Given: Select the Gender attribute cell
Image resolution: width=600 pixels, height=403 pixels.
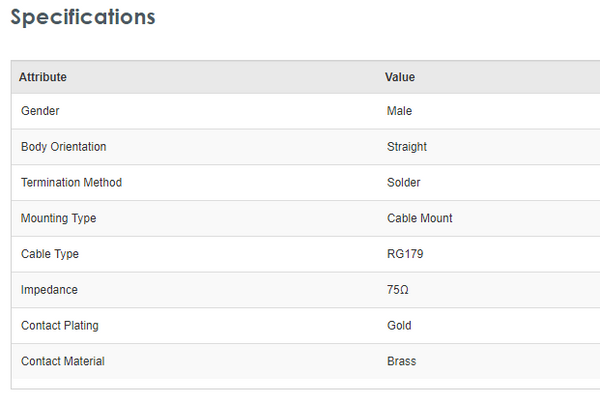Looking at the screenshot, I should [41, 111].
